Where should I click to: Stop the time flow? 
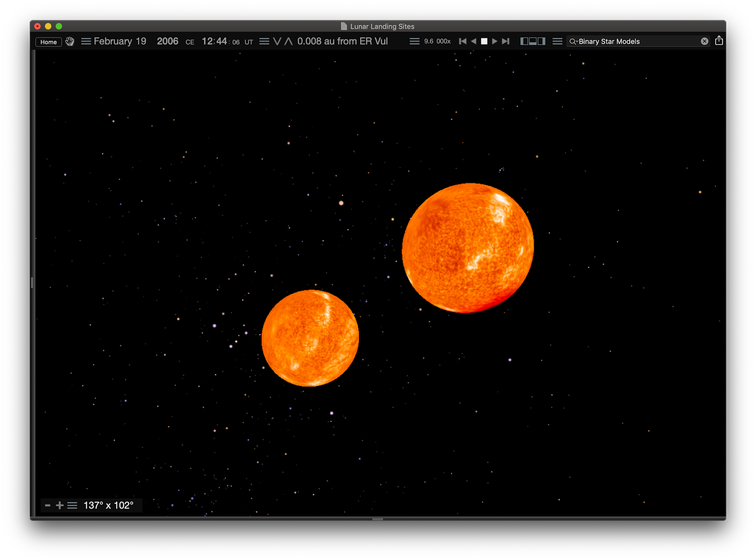point(484,41)
